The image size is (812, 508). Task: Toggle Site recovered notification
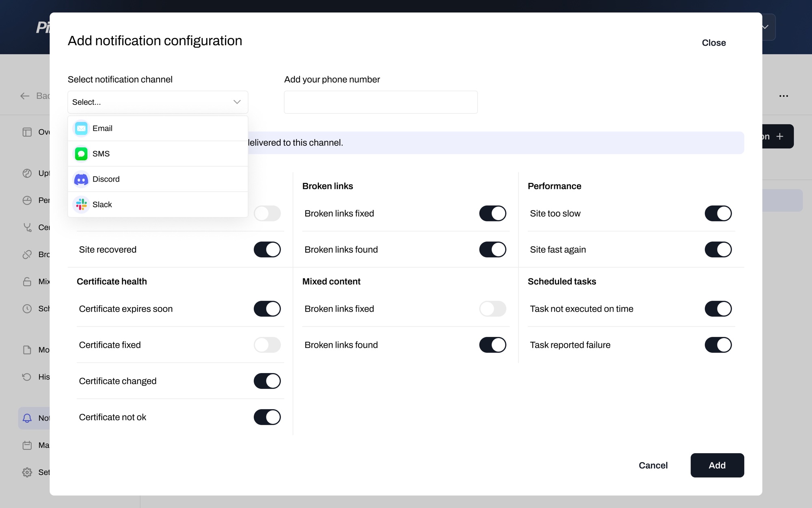tap(267, 250)
